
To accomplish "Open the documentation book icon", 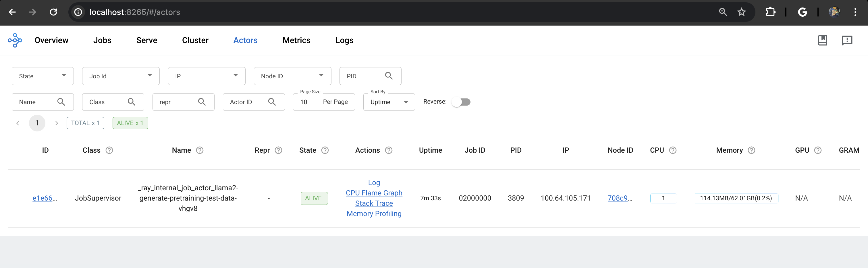I will [823, 40].
